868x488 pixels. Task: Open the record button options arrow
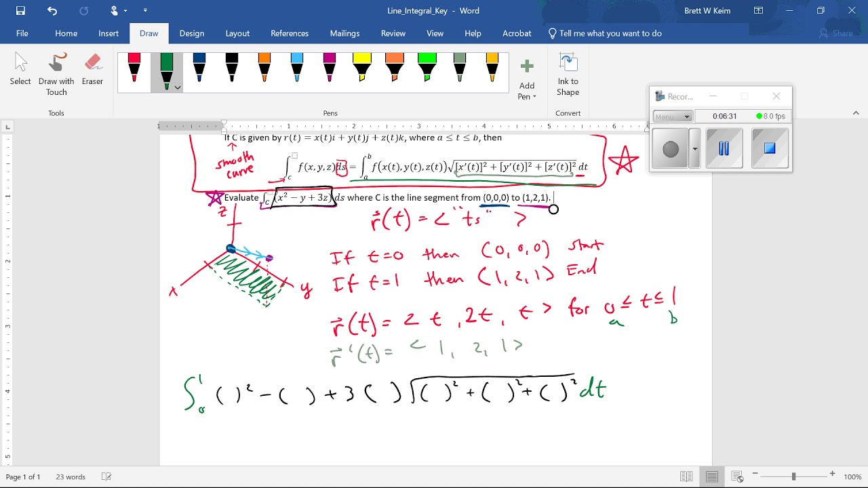tap(695, 148)
